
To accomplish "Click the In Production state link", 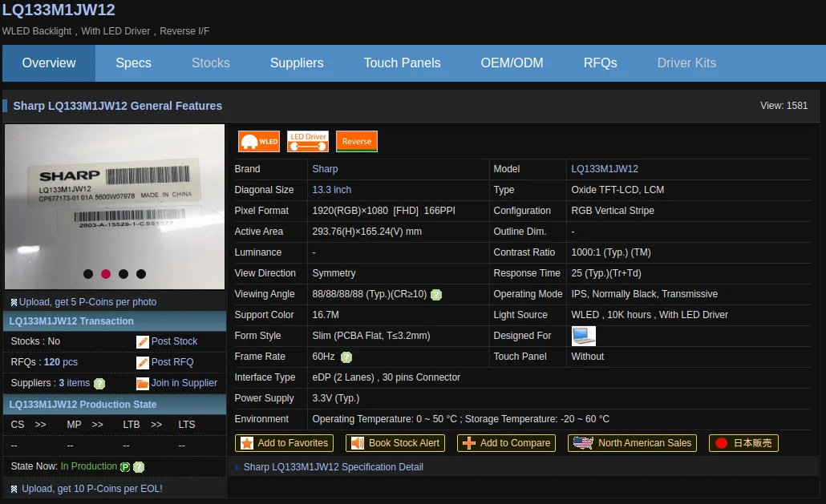I will tap(88, 466).
